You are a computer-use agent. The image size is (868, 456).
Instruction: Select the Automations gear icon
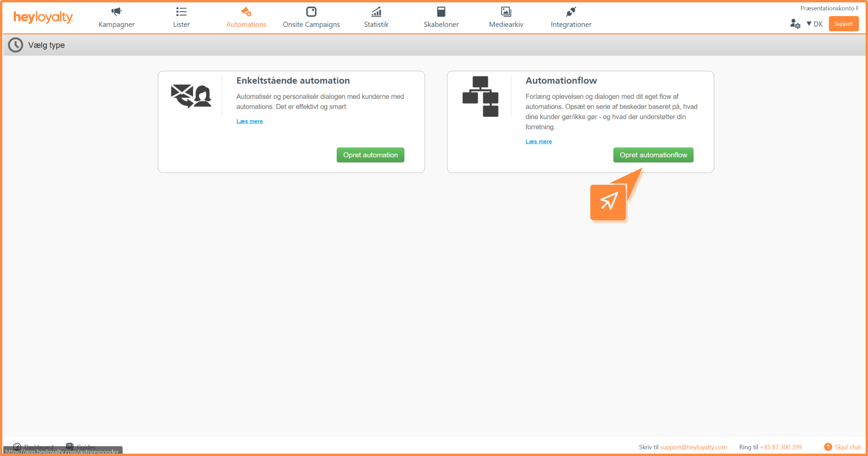click(246, 12)
